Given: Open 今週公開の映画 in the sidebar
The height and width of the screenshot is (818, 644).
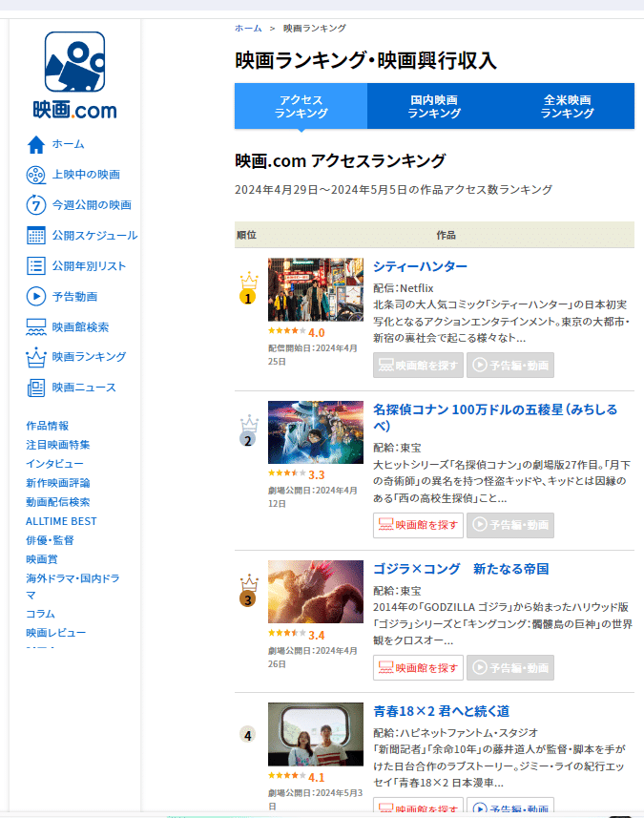Looking at the screenshot, I should [92, 204].
